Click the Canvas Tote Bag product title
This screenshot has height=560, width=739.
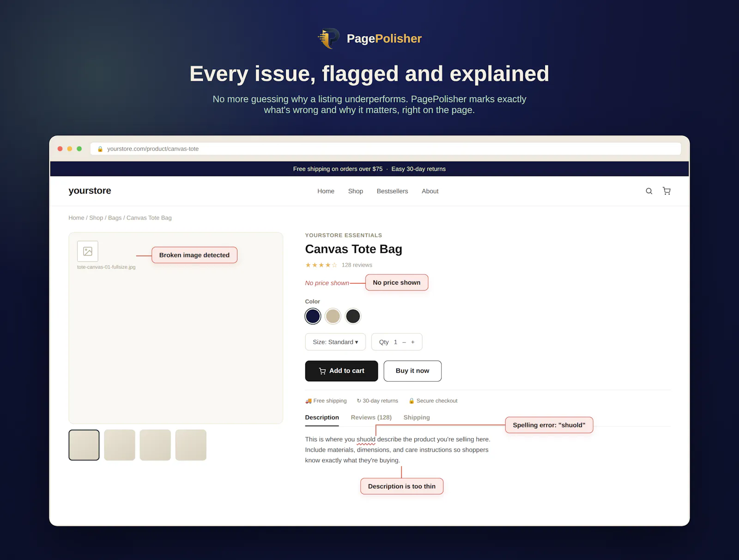coord(354,250)
